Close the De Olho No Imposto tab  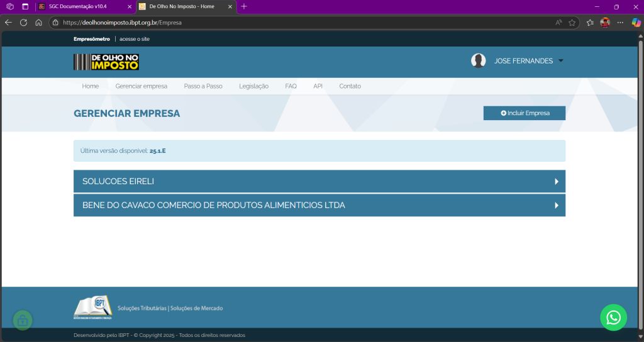click(230, 6)
